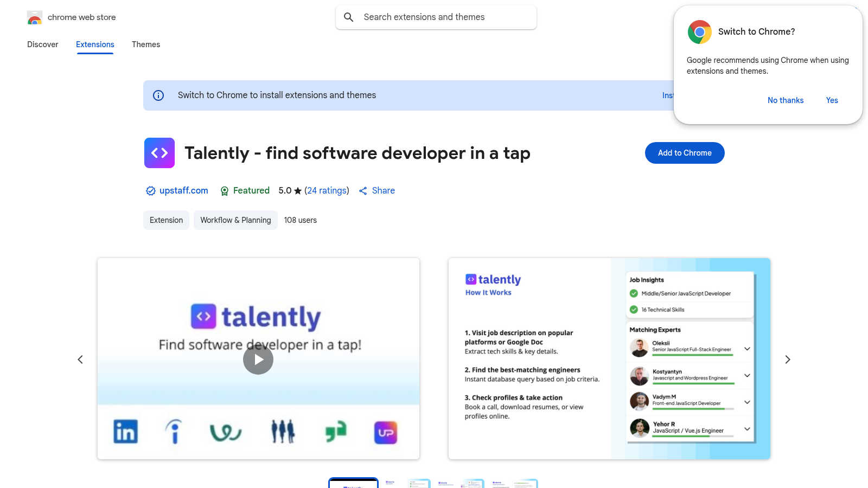Click No thanks in the popup

point(786,100)
